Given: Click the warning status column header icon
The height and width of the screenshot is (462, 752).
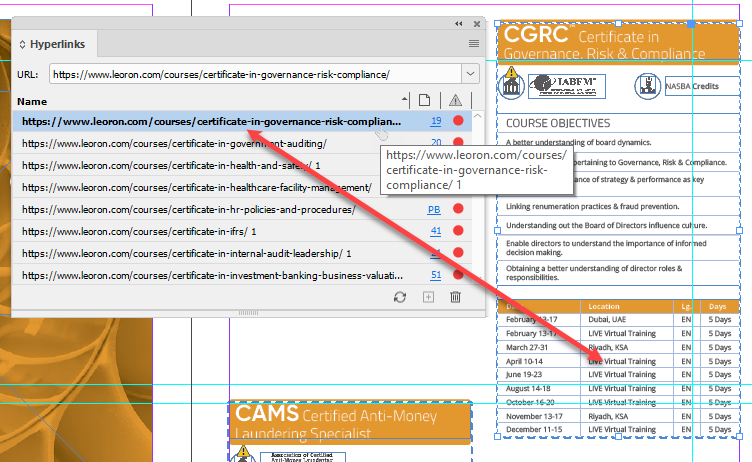Looking at the screenshot, I should click(455, 100).
